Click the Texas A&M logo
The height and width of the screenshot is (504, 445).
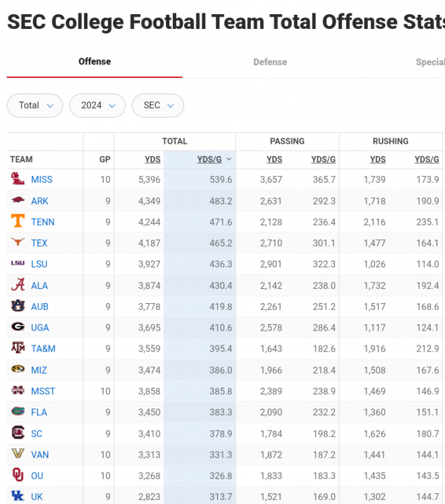(18, 348)
